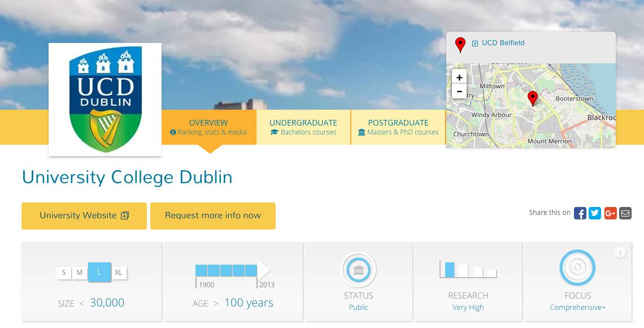Click Request more info now
This screenshot has height=328, width=644.
click(213, 215)
